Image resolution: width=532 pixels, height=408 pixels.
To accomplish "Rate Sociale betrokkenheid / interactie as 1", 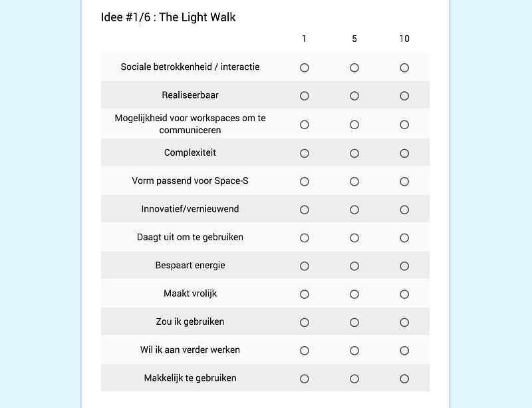I will pyautogui.click(x=305, y=68).
